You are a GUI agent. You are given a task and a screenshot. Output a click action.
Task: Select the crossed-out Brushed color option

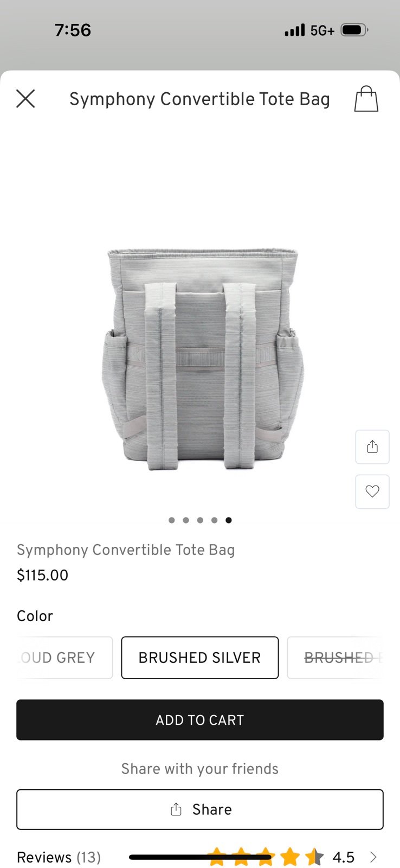[336, 658]
